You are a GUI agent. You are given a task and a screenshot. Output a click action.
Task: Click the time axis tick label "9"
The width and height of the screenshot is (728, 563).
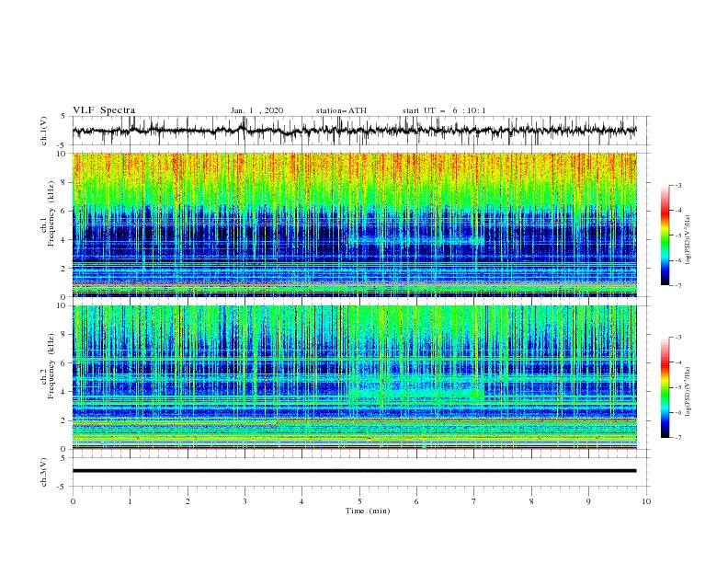coord(588,501)
